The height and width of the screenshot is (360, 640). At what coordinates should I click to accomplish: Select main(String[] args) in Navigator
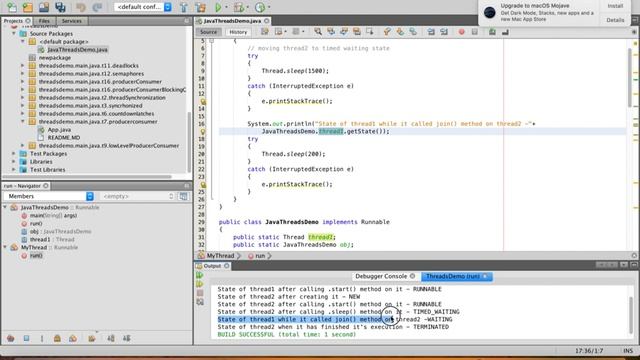tap(53, 216)
